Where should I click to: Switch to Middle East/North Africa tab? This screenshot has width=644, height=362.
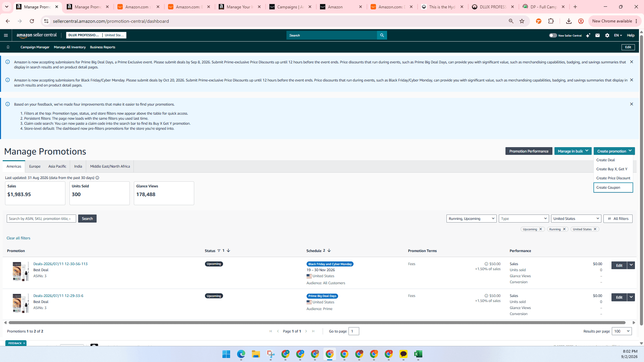click(x=110, y=167)
